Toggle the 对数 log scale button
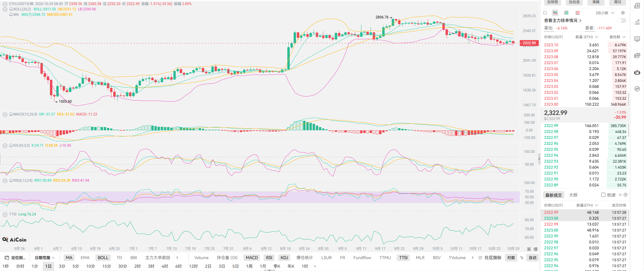Viewport: 644px width, 271px height. (x=511, y=258)
